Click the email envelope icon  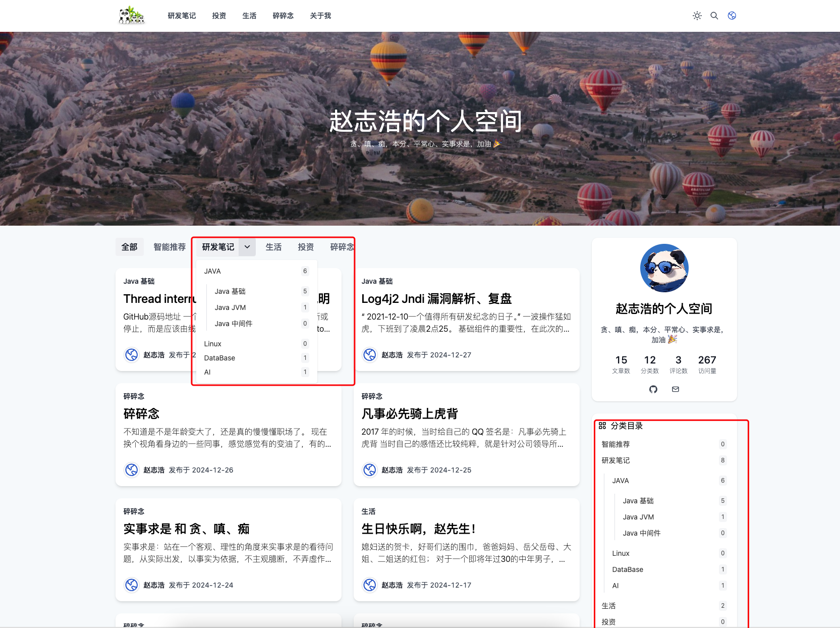(676, 389)
